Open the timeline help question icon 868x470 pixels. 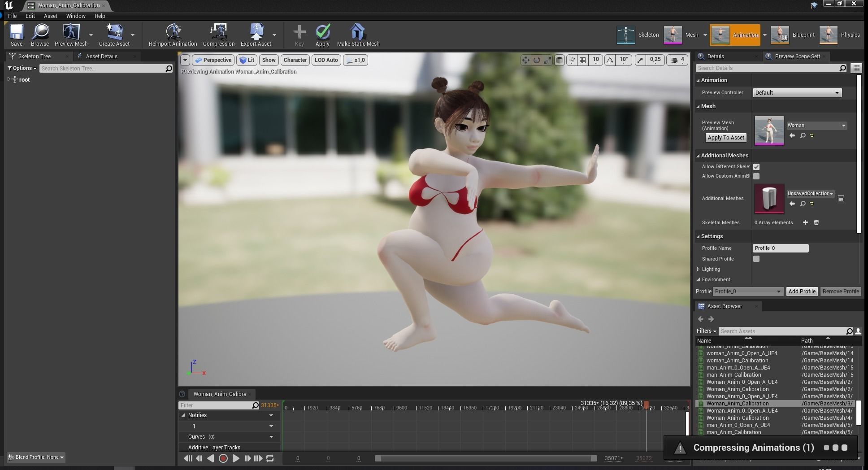click(x=182, y=394)
